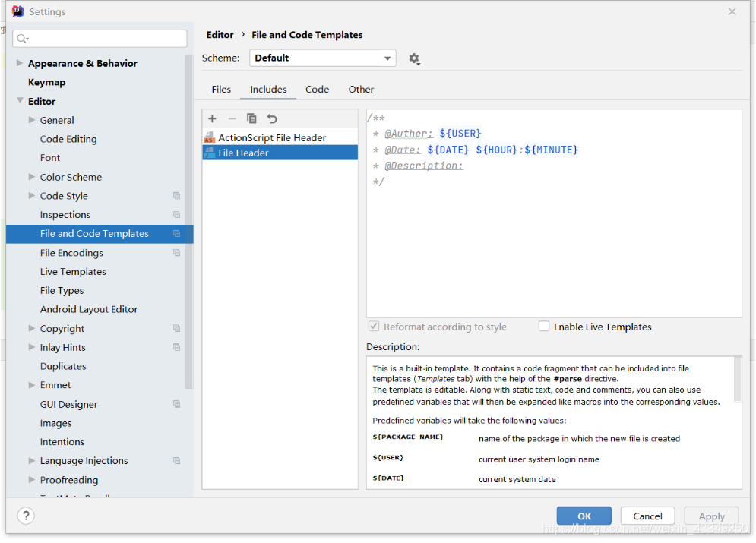
Task: Switch to the Files tab
Action: coord(221,90)
